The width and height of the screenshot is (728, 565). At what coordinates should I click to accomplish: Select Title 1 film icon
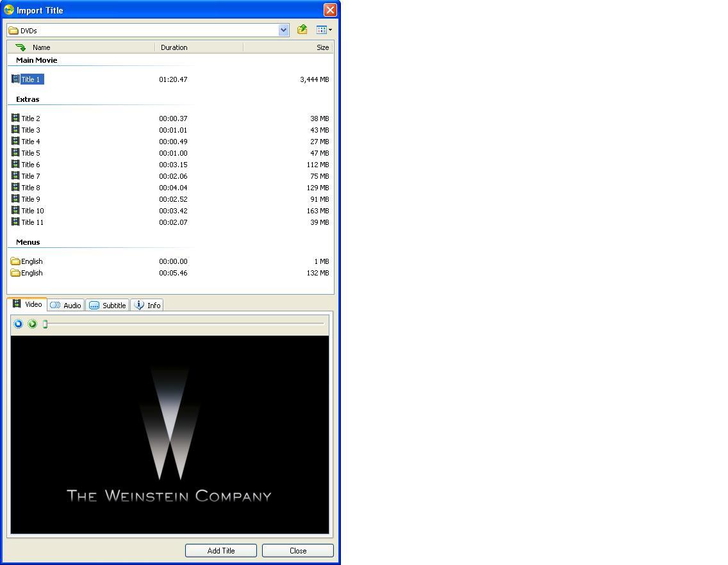coord(15,79)
